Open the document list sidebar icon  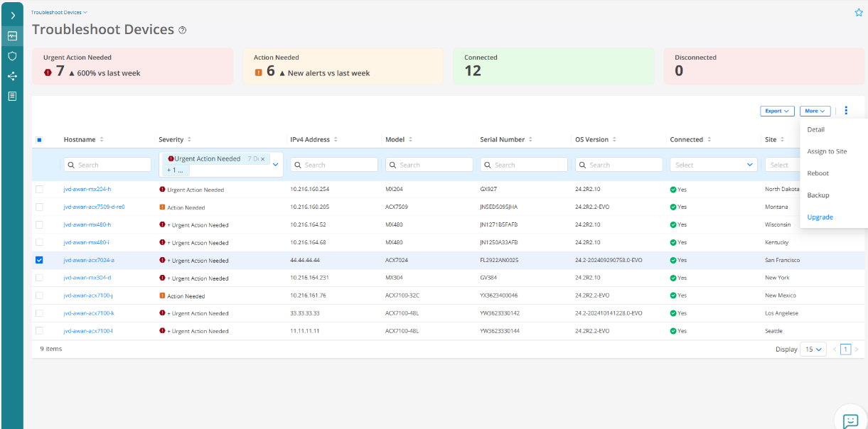click(12, 96)
